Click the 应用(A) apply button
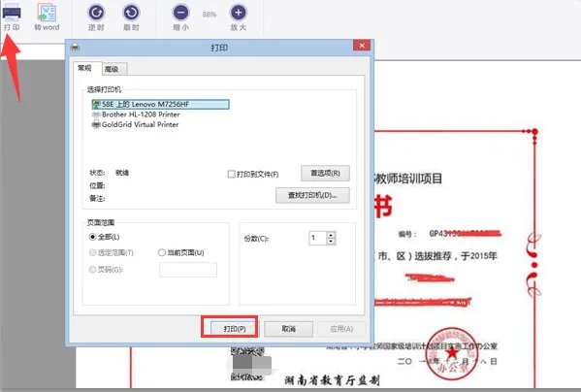The height and width of the screenshot is (392, 581). (x=341, y=329)
